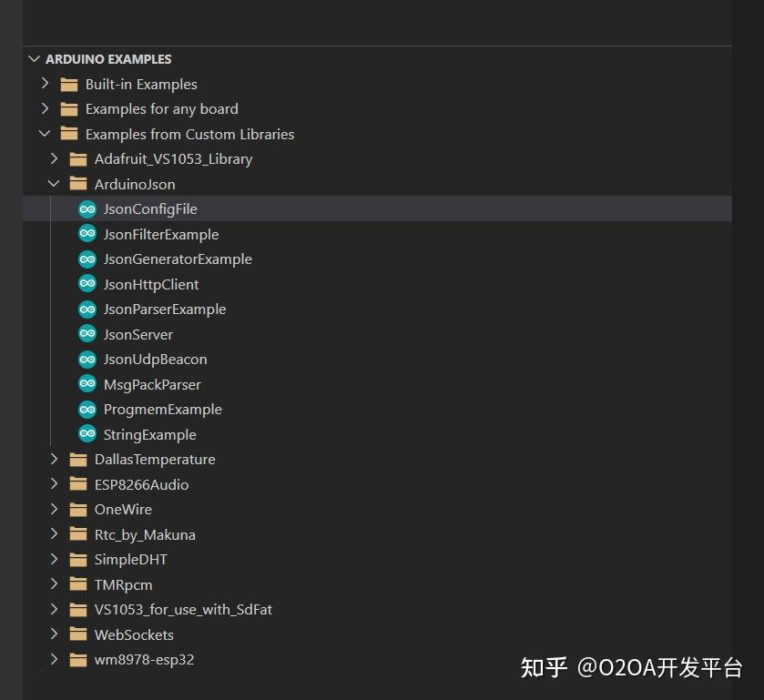Click the folder icon beside OneWire

coord(78,510)
